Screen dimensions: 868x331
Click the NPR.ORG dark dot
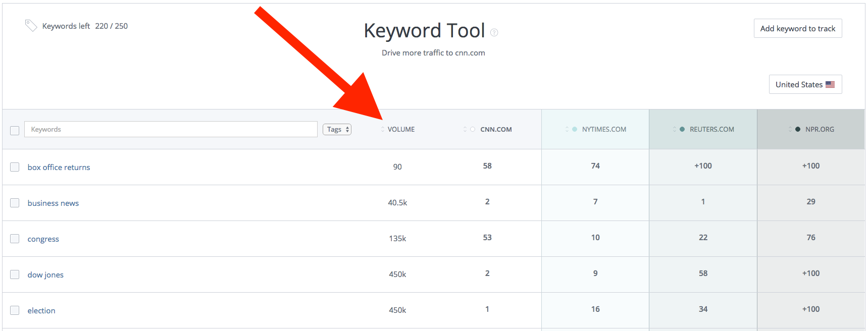(798, 129)
